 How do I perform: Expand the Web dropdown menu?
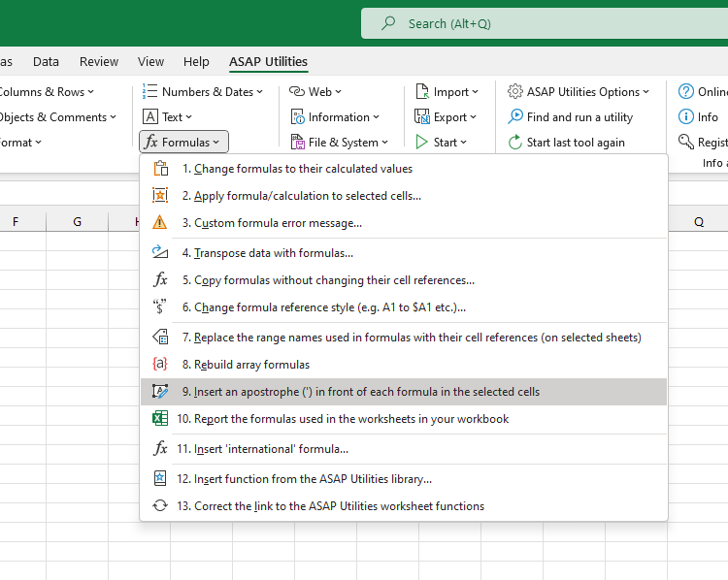[x=315, y=92]
